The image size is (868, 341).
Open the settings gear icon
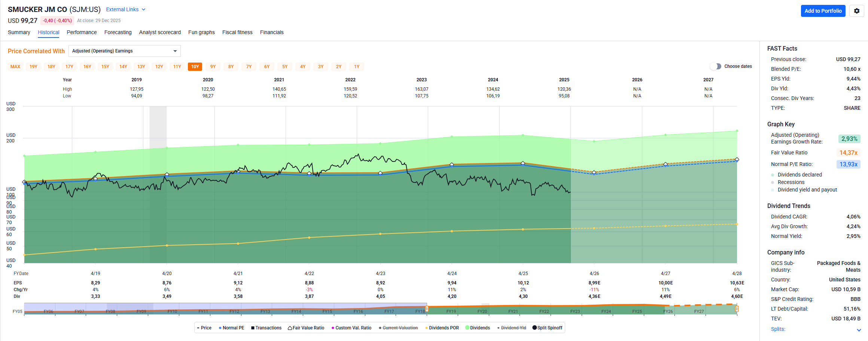(x=856, y=11)
